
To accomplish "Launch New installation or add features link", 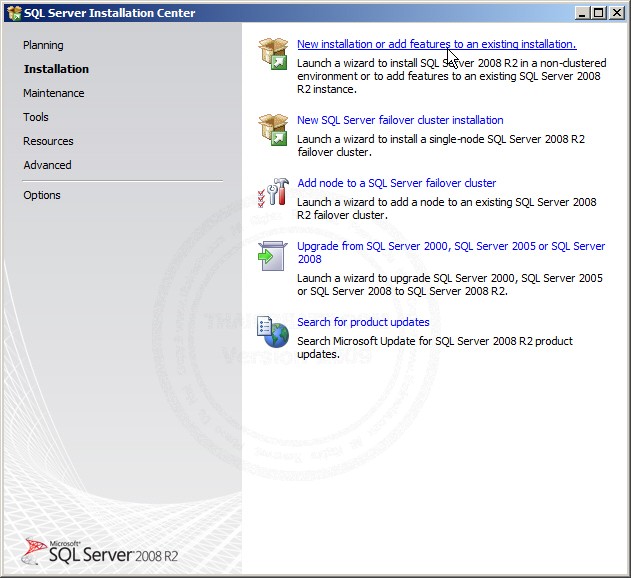I will [x=437, y=44].
